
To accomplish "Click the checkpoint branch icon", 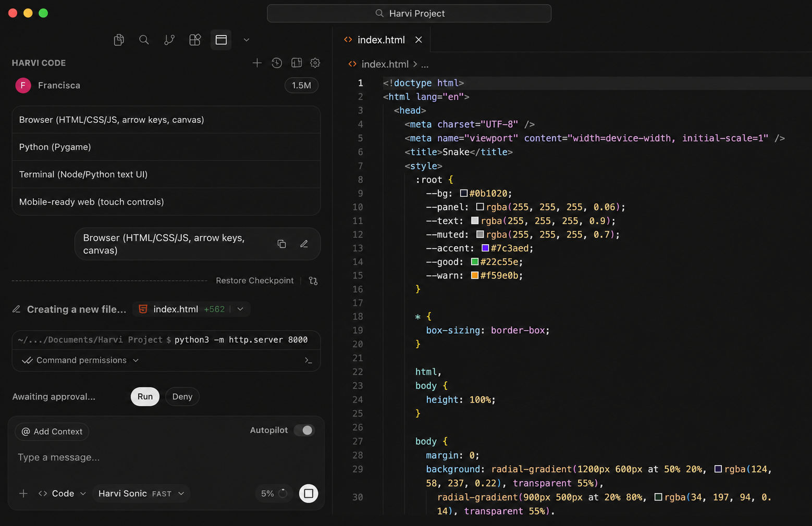I will click(313, 281).
